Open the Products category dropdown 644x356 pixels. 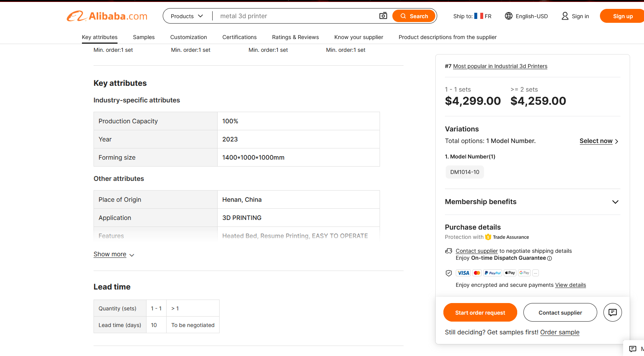coord(187,16)
